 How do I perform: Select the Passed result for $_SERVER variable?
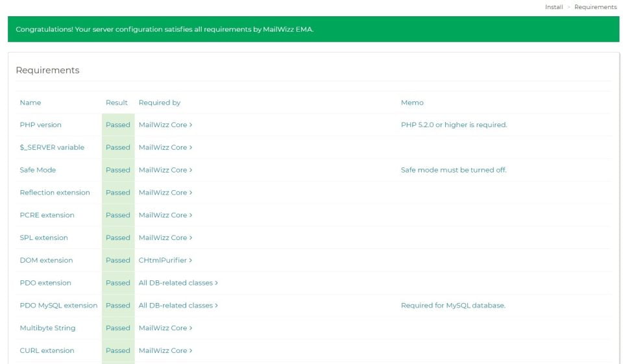(x=118, y=147)
